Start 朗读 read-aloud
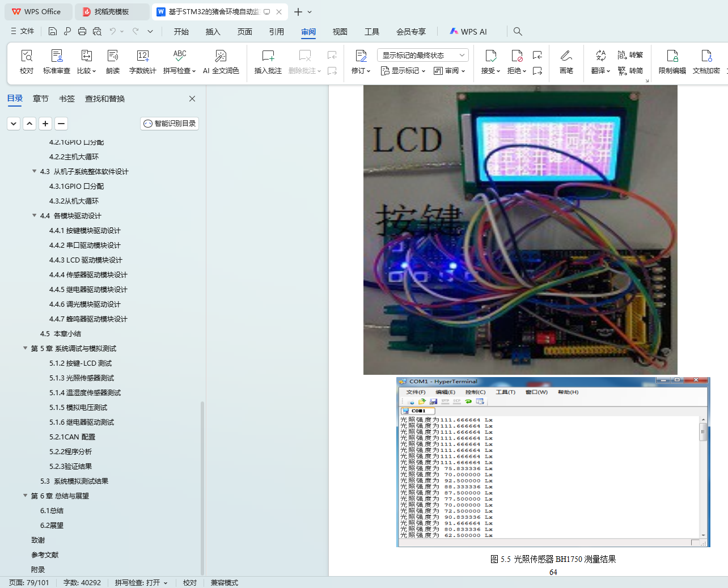 pos(113,61)
